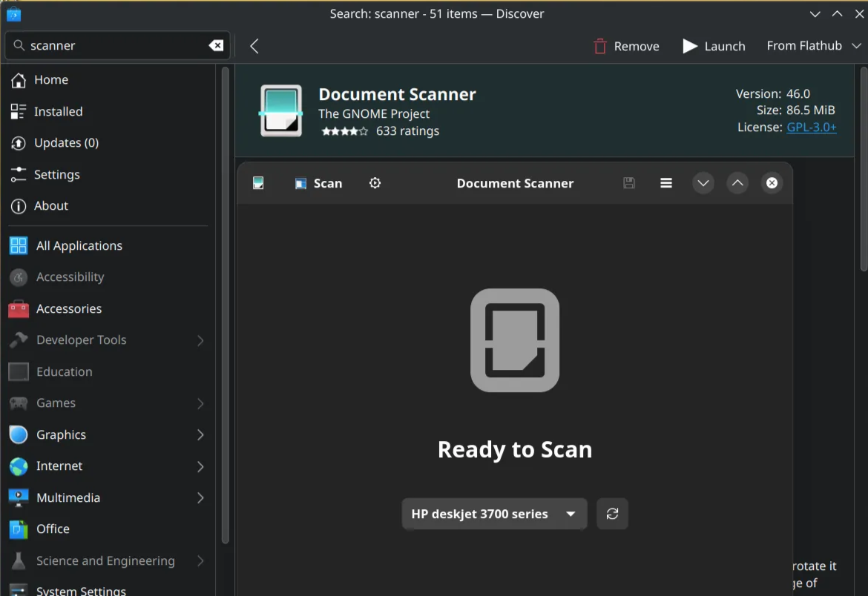Click the sidebar vertical scrollbar
868x596 pixels.
coord(226,297)
